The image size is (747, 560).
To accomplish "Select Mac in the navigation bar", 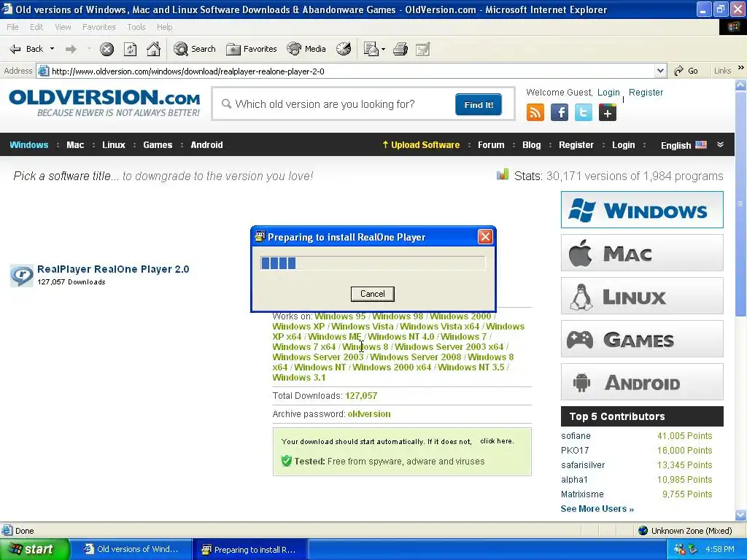I will click(75, 145).
